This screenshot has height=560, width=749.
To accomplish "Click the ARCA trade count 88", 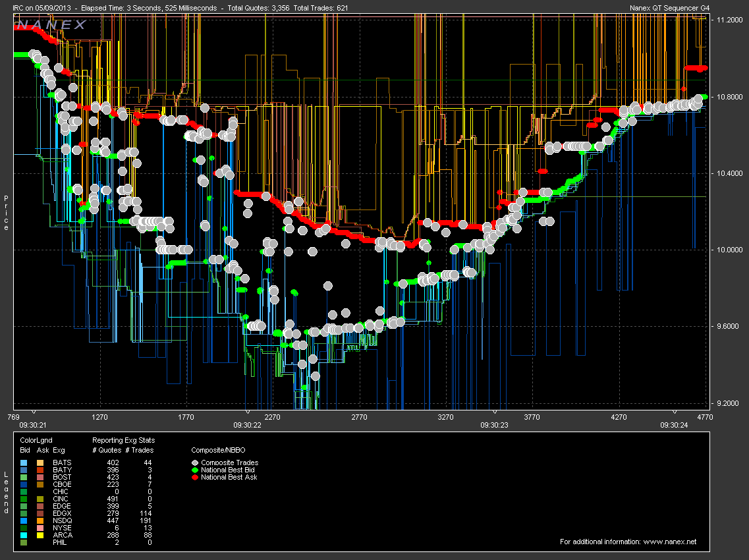I will pos(147,535).
